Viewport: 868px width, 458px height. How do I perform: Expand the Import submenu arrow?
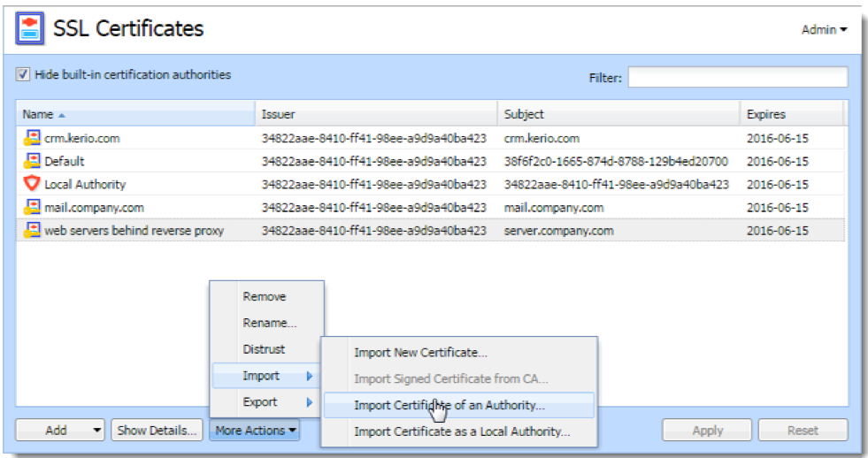[x=310, y=376]
